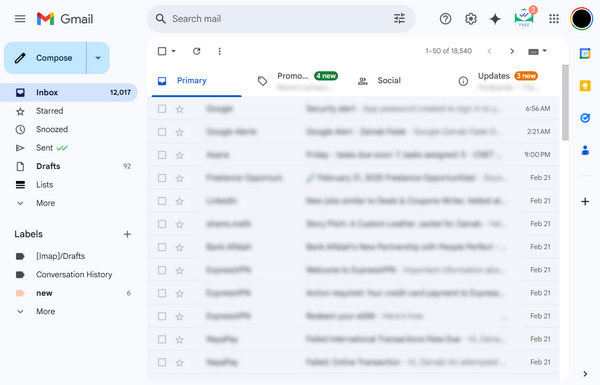Compose a new email
Image resolution: width=600 pixels, height=385 pixels.
45,58
